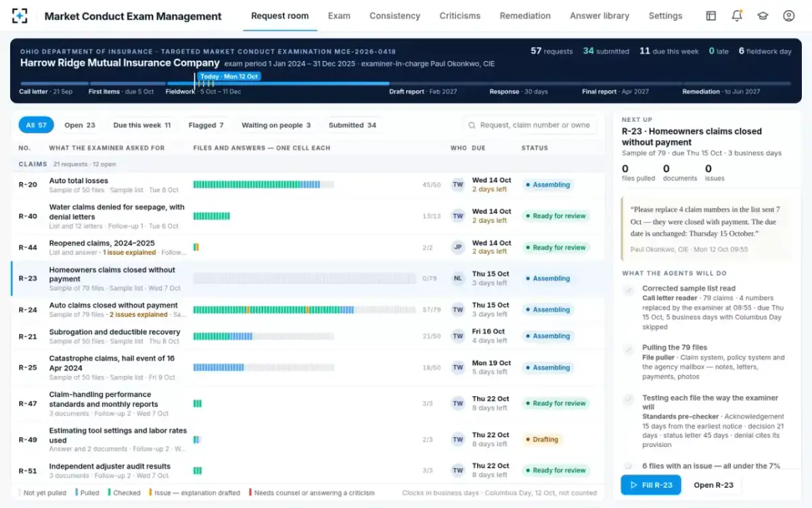Click the search magnifier icon
This screenshot has height=508, width=812.
point(472,125)
